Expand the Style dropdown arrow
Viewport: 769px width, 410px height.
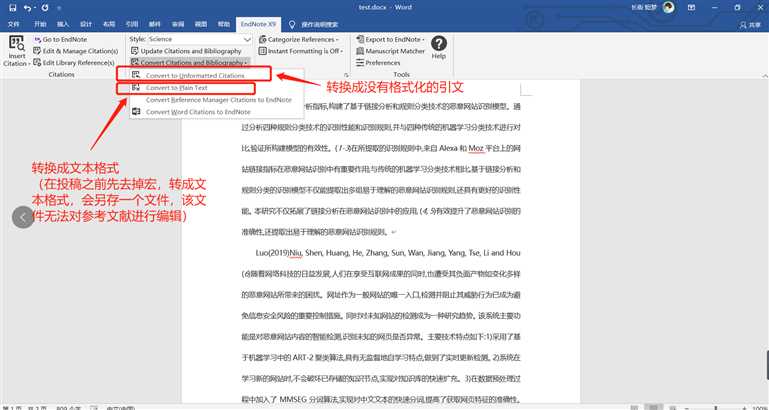247,39
